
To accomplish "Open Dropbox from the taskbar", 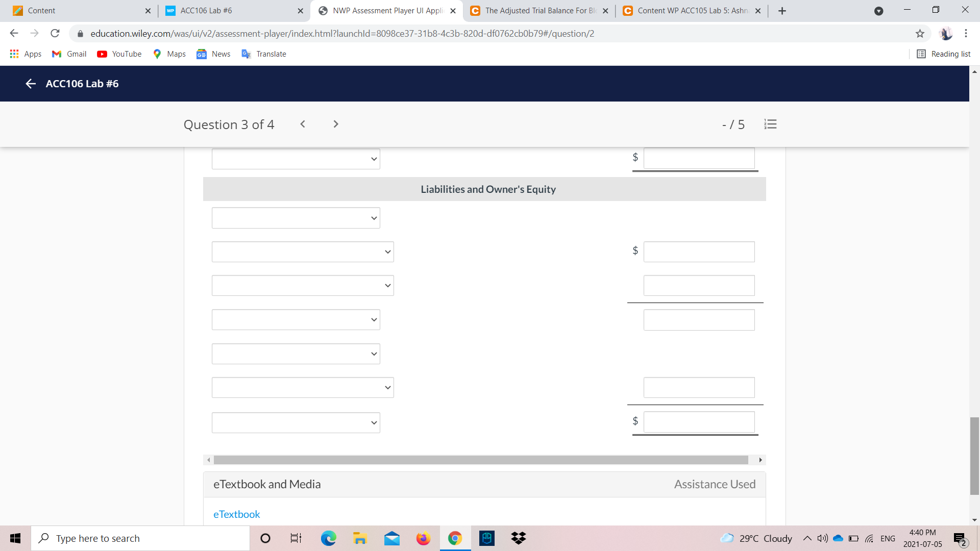I will coord(518,538).
